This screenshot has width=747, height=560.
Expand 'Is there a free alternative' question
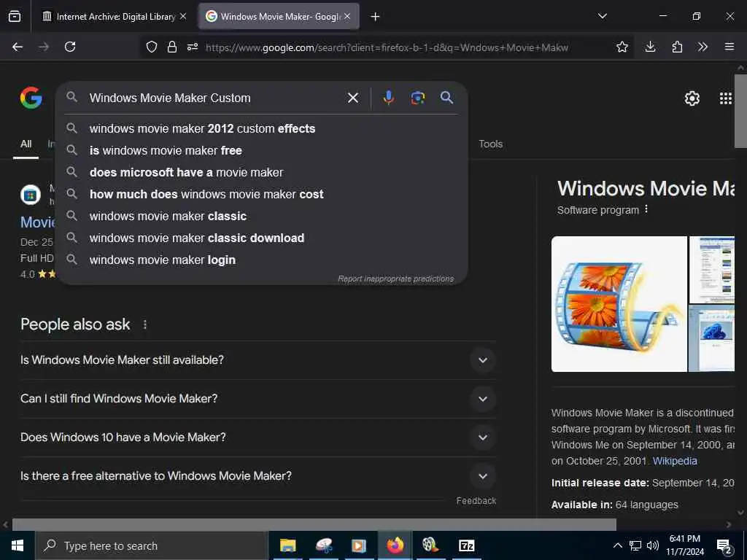(x=258, y=475)
